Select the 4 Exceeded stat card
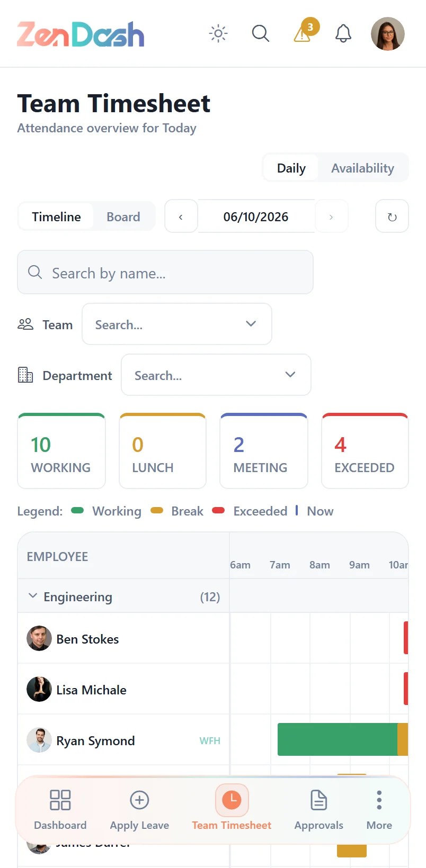 point(365,451)
